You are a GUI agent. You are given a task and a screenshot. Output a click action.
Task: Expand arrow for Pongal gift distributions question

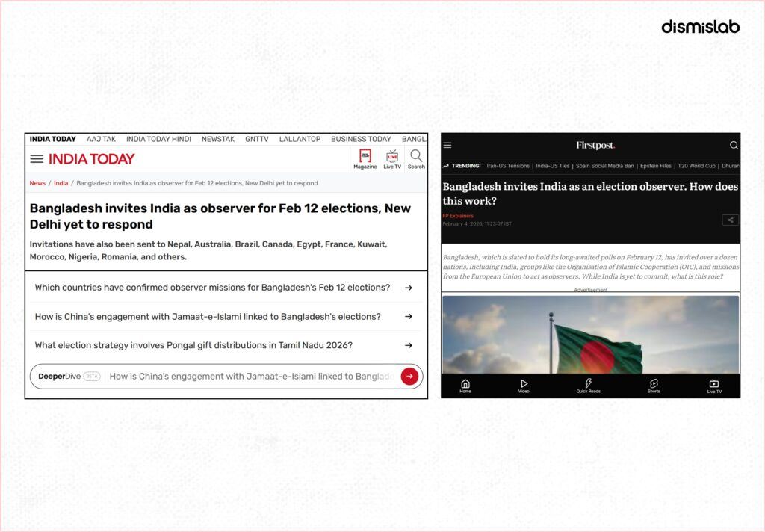409,345
